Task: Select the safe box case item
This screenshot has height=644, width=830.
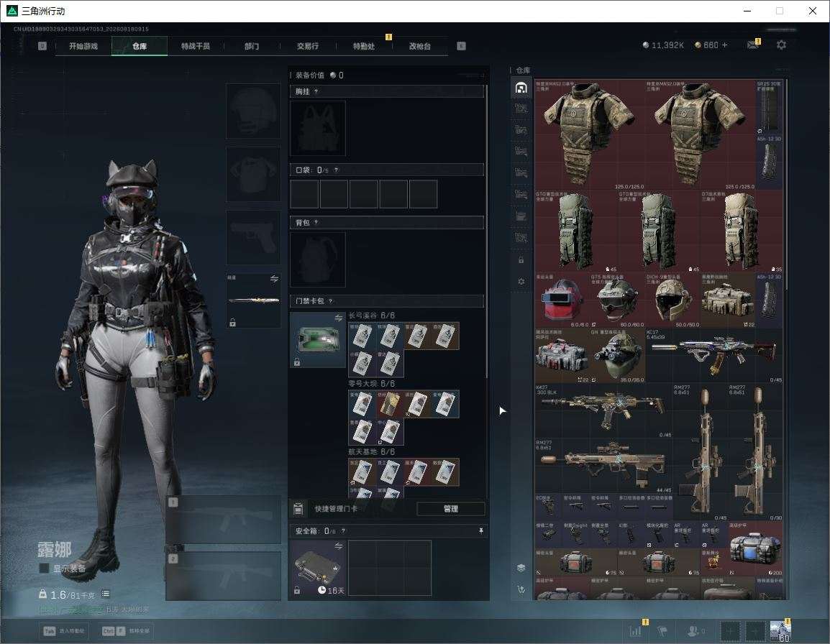Action: 318,568
